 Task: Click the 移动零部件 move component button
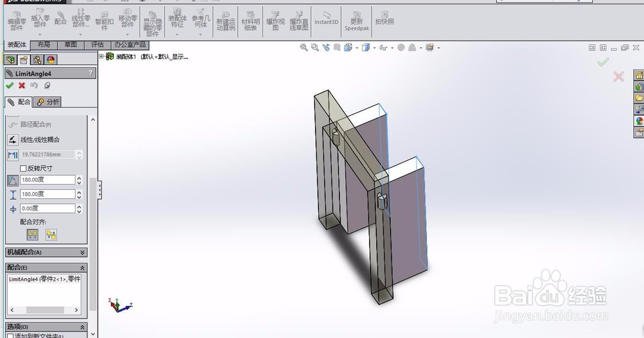(x=128, y=20)
